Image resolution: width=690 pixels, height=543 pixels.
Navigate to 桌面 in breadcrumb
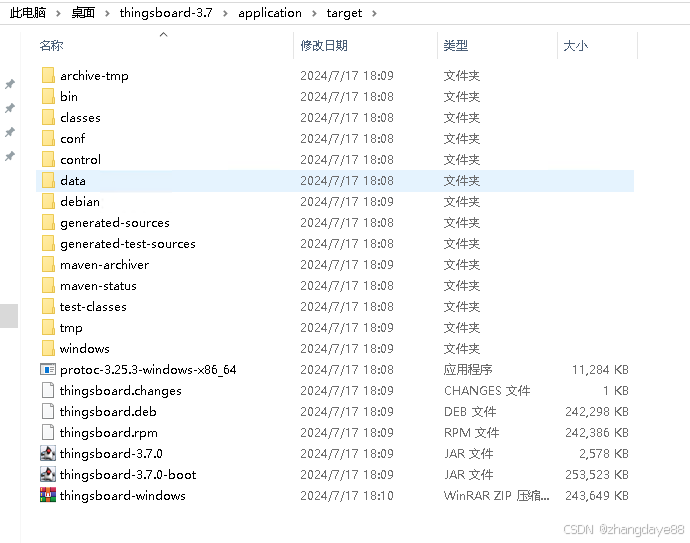(x=83, y=13)
